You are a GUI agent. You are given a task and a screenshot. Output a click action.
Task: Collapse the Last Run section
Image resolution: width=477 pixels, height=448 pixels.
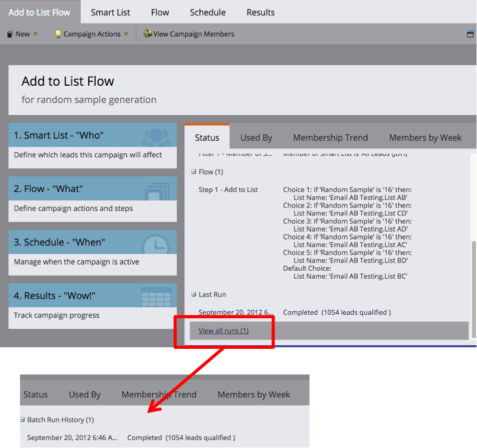coord(194,295)
